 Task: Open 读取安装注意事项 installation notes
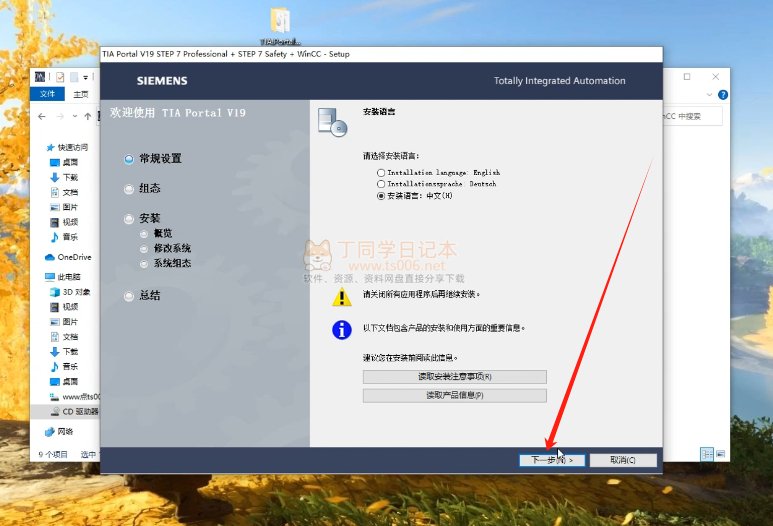455,377
